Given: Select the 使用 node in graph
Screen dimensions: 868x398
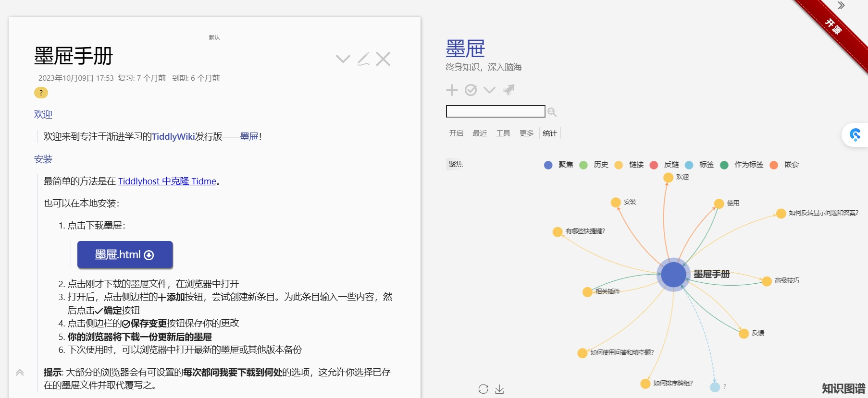Looking at the screenshot, I should (719, 204).
